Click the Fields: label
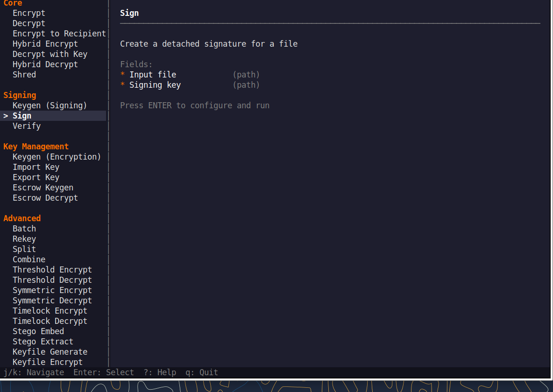Viewport: 553px width, 392px height. [x=136, y=64]
